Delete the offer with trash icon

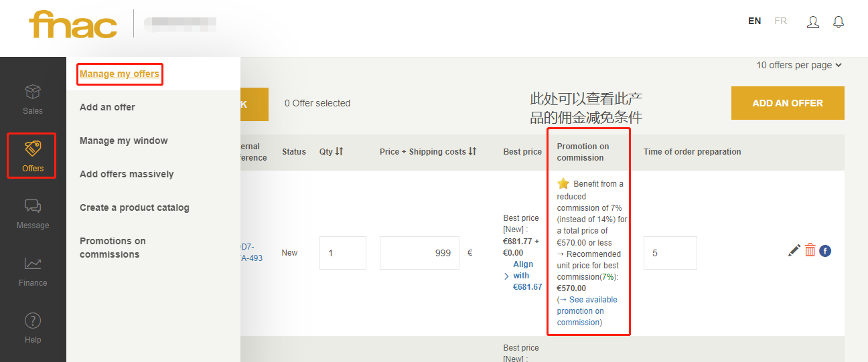pos(810,250)
